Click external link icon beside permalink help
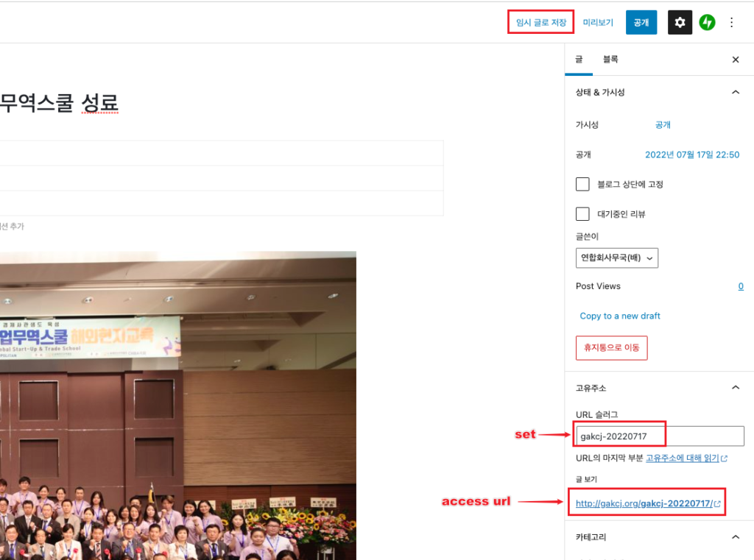The width and height of the screenshot is (754, 560). tap(725, 458)
